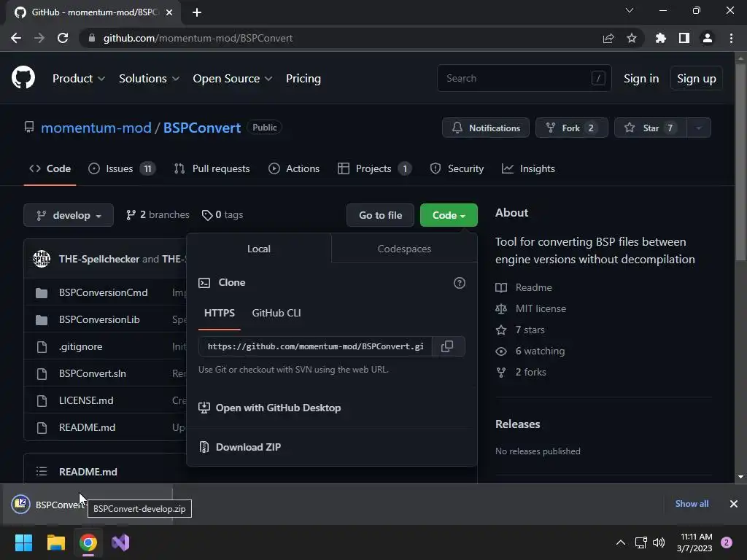Open the BSPConversionCmd folder
This screenshot has width=747, height=560.
click(104, 292)
